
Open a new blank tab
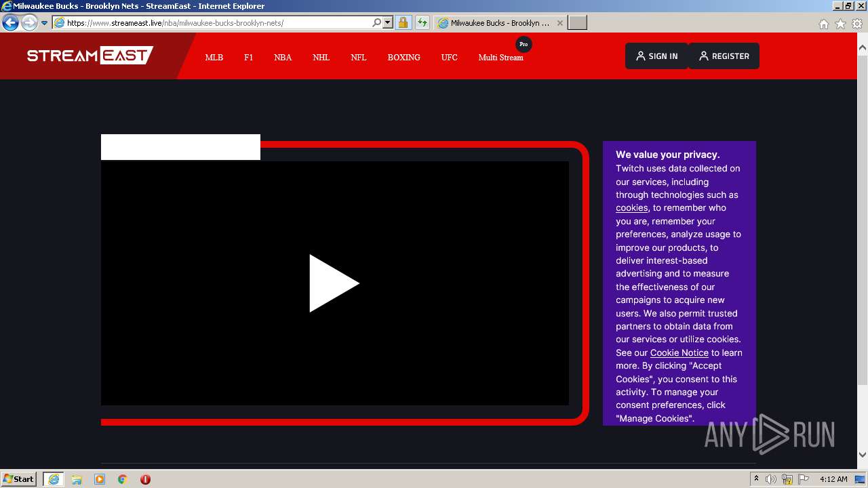pos(577,23)
